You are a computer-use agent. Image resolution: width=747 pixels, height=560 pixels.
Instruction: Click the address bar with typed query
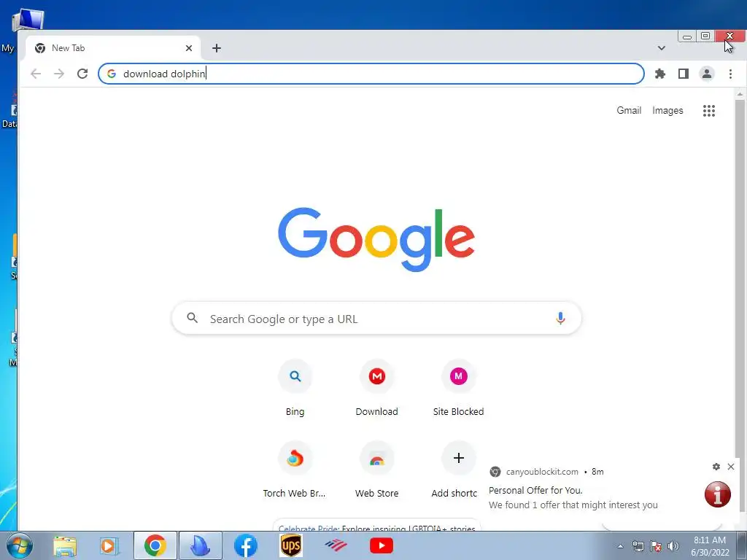tap(371, 74)
